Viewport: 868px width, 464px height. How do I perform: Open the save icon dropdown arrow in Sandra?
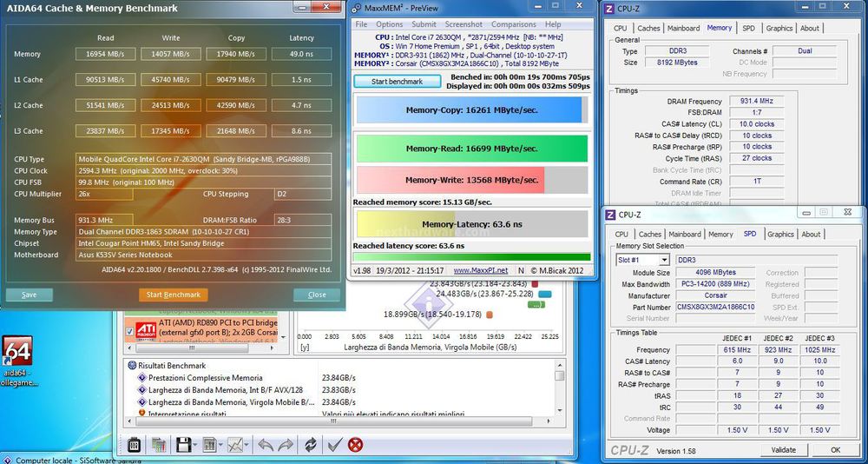(x=194, y=445)
